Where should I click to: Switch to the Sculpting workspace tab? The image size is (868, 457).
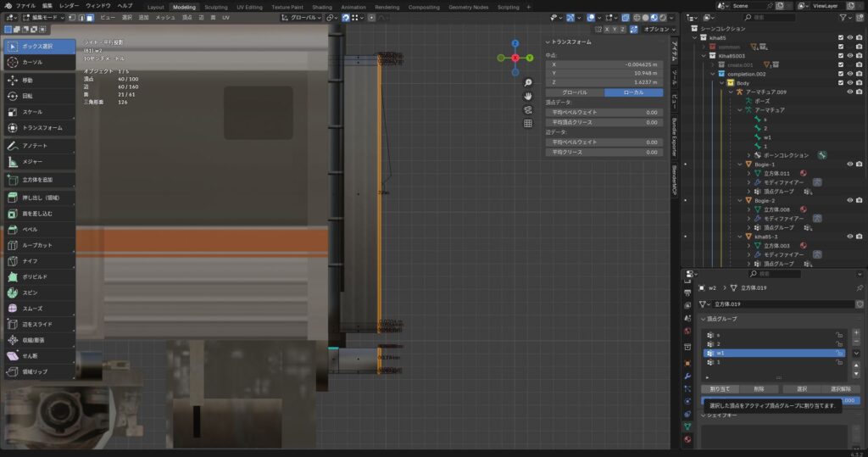[x=216, y=6]
